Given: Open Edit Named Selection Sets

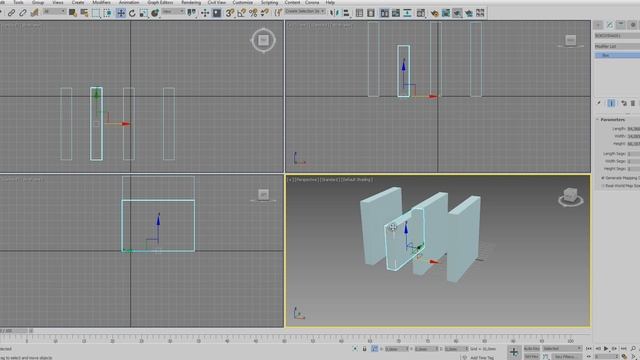Looking at the screenshot, I should [x=279, y=13].
